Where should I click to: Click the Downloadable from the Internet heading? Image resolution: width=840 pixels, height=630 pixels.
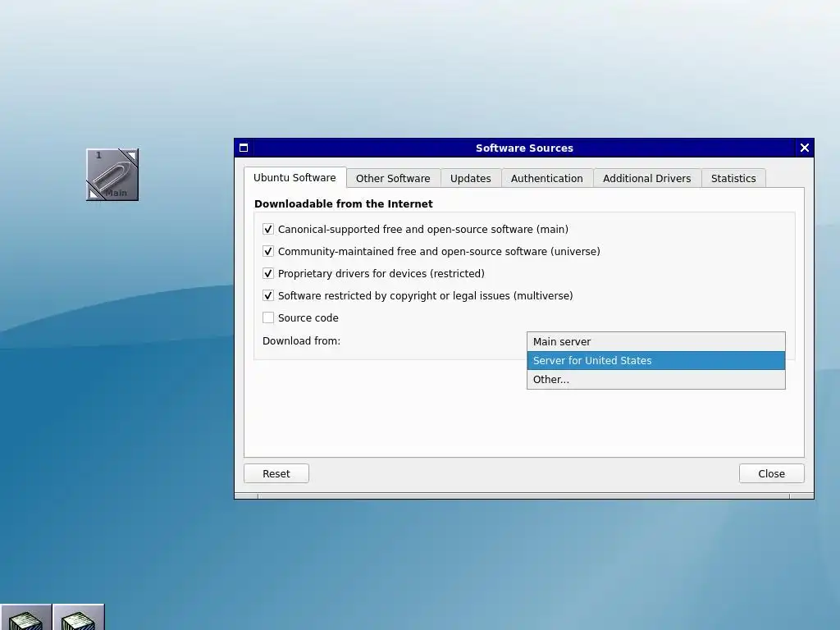point(344,204)
